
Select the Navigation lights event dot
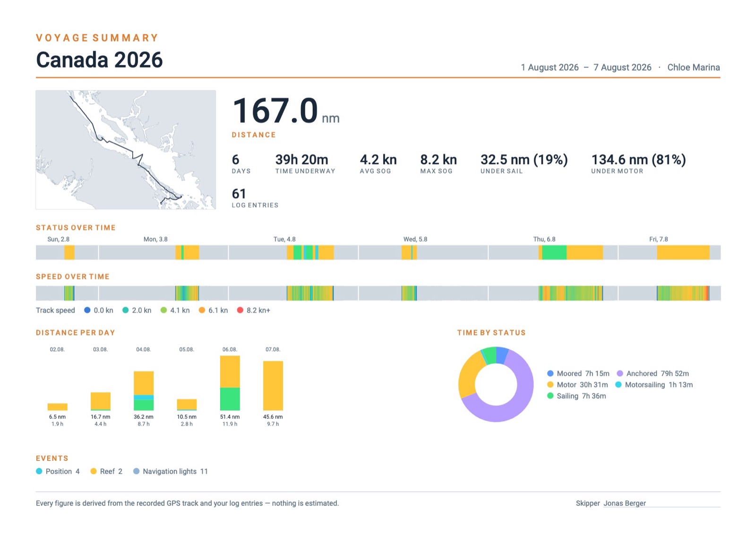tap(137, 471)
